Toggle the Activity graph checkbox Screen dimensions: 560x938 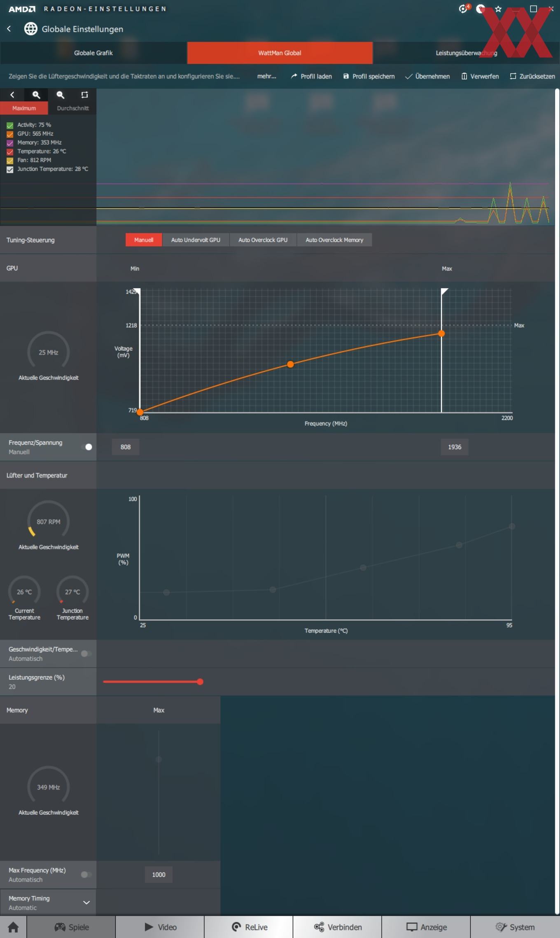pos(10,125)
